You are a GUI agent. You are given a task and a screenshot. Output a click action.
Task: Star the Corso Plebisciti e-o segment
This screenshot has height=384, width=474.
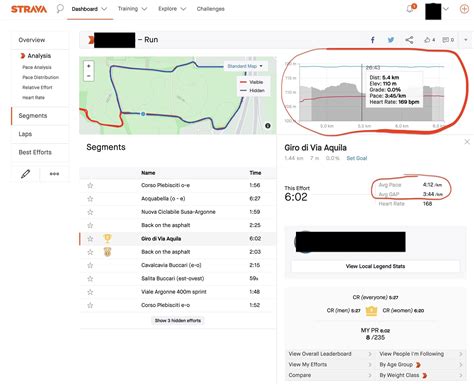click(90, 305)
